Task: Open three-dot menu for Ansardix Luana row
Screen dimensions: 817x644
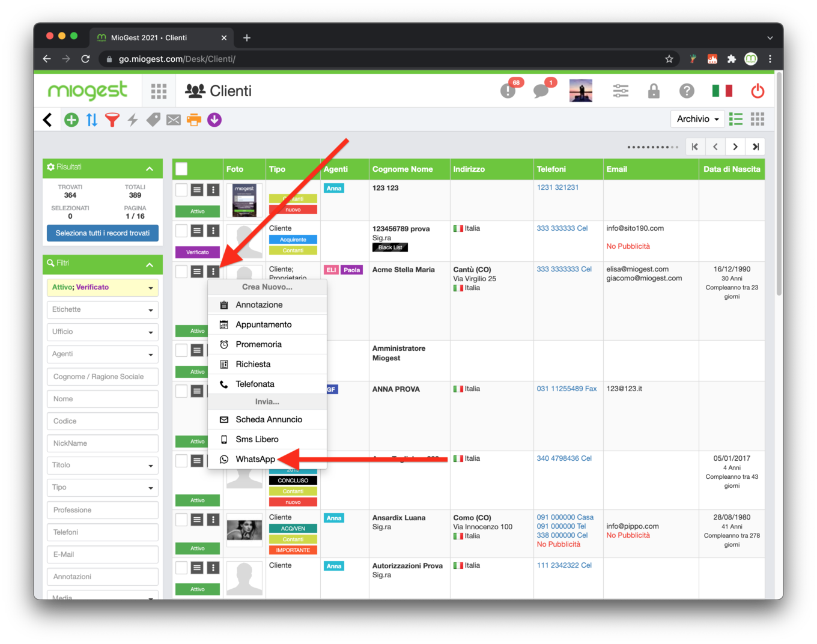Action: pyautogui.click(x=213, y=520)
